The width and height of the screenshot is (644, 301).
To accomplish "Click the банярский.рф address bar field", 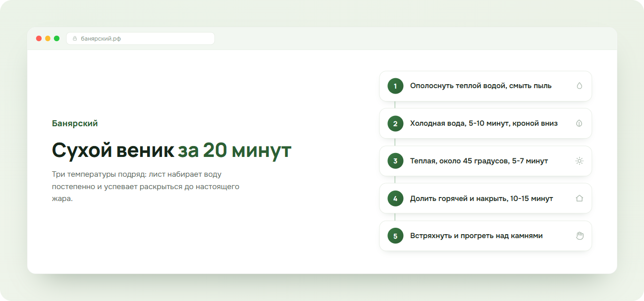I will click(141, 39).
